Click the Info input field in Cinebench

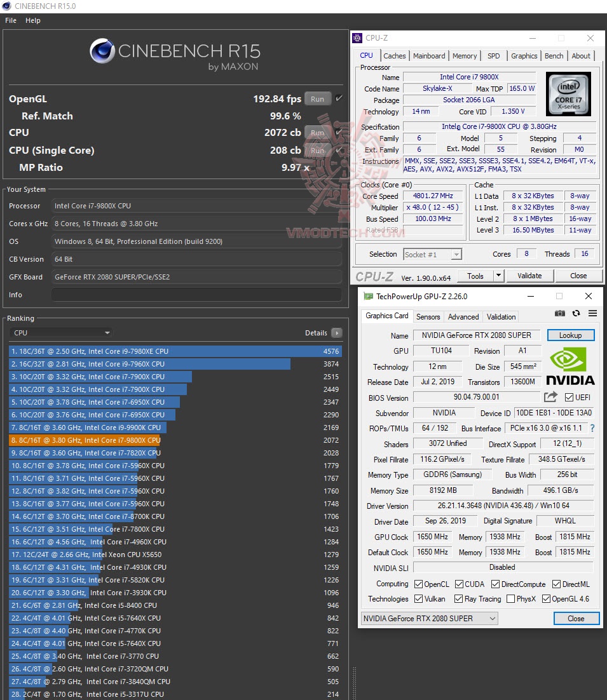click(196, 295)
